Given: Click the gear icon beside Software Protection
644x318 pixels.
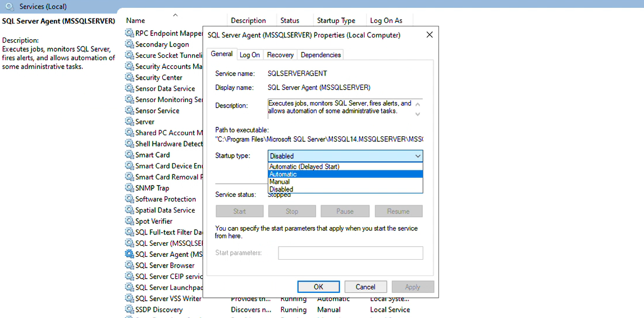Looking at the screenshot, I should 129,199.
